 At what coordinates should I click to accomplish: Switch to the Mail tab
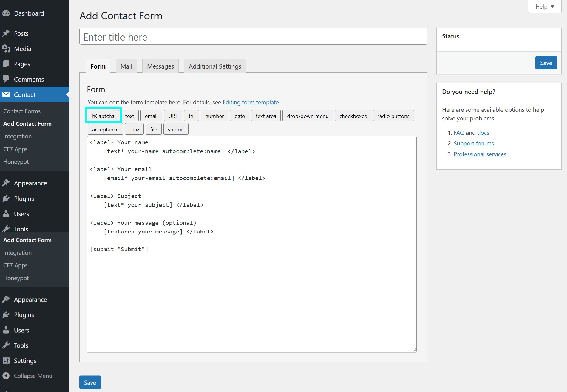126,66
